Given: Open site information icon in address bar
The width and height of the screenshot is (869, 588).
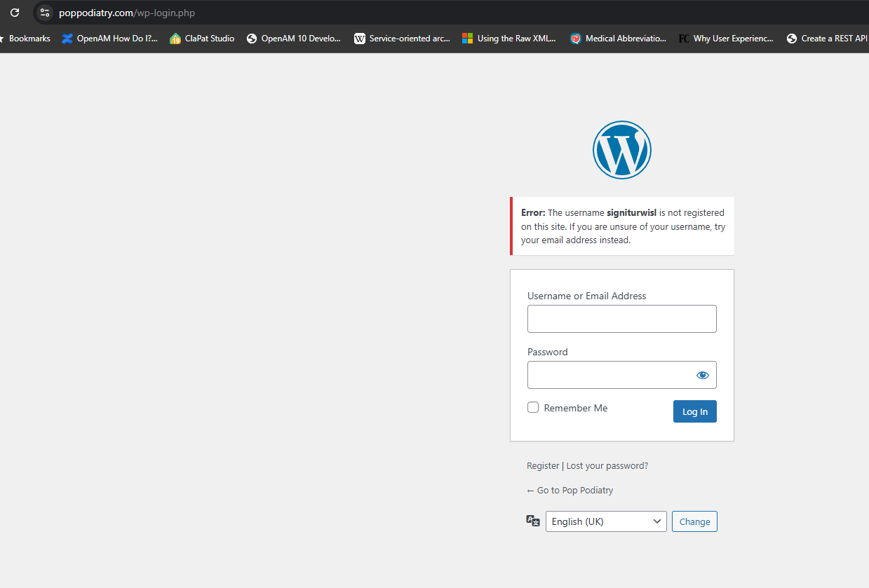Looking at the screenshot, I should [45, 13].
